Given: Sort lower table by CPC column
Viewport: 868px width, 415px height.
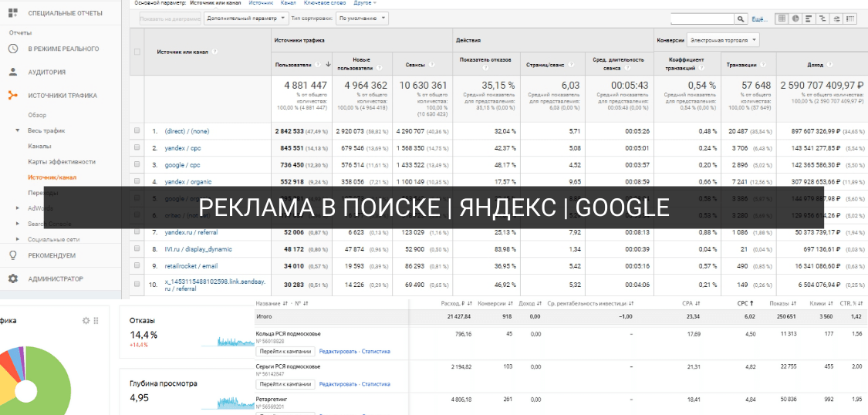Looking at the screenshot, I should point(745,303).
